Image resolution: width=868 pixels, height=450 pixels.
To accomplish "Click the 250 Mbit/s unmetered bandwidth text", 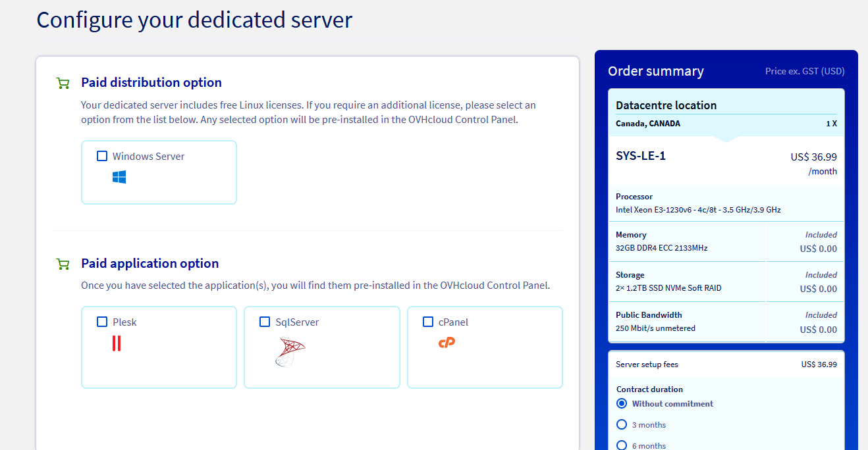I will click(x=655, y=328).
